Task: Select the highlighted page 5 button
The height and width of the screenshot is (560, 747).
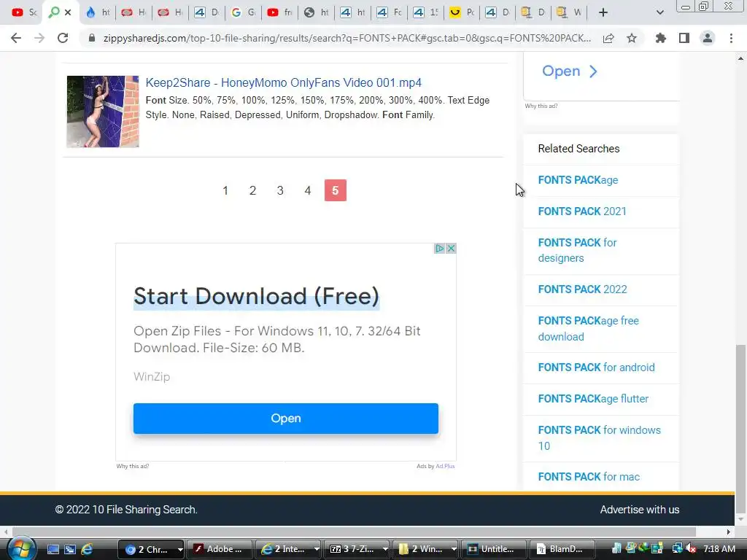Action: (x=336, y=190)
